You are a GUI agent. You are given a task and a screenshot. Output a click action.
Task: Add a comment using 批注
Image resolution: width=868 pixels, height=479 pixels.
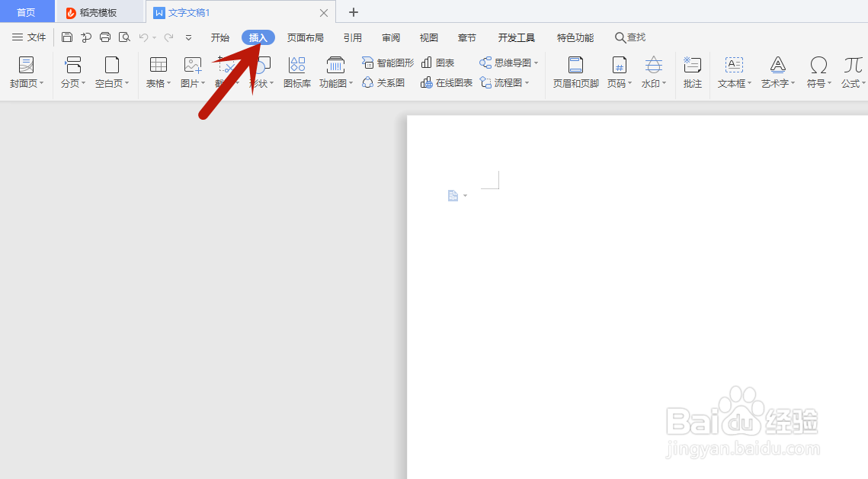coord(692,72)
